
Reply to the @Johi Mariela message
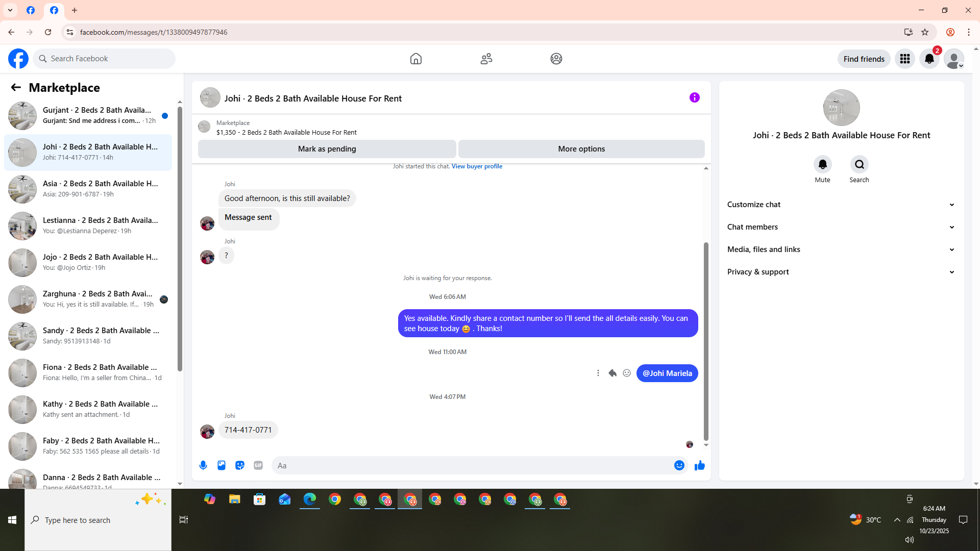612,373
